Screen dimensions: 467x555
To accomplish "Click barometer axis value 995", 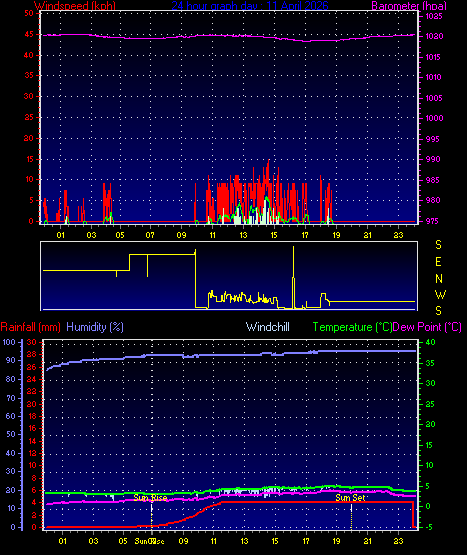I will [432, 139].
